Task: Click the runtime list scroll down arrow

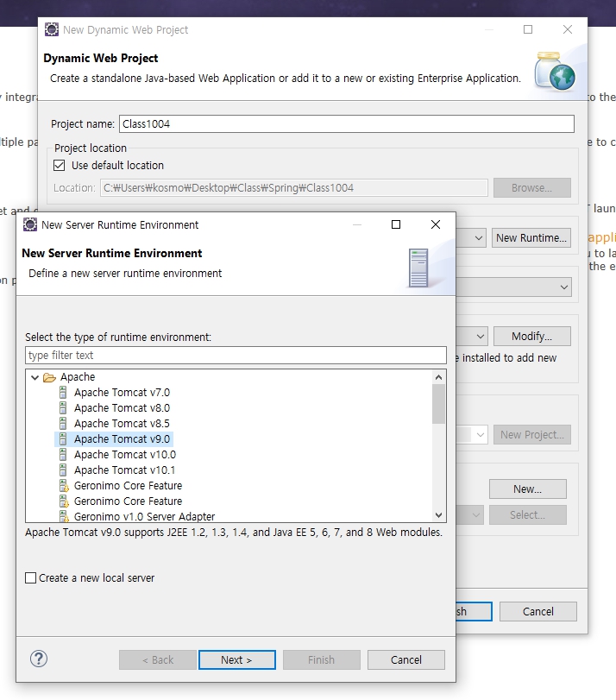Action: pos(439,515)
